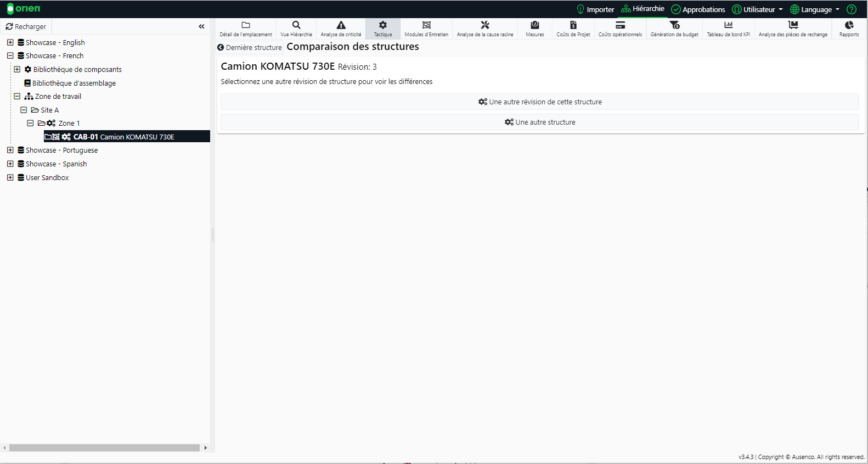868x464 pixels.
Task: Go back via Dernière structure link
Action: click(x=250, y=48)
